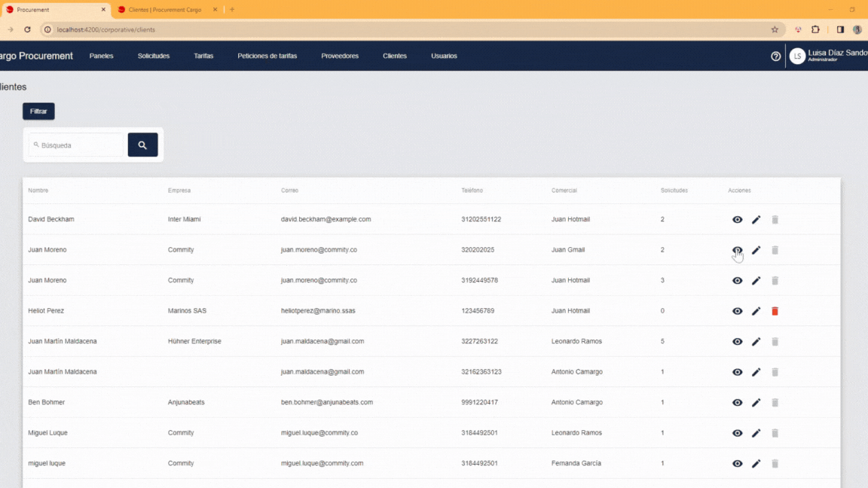Click the search magnifier button

pyautogui.click(x=142, y=145)
